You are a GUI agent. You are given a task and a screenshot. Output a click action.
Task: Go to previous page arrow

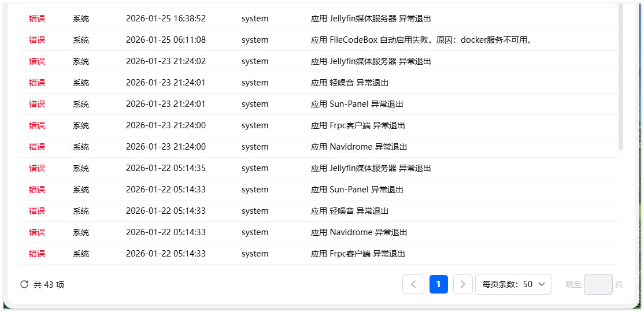point(413,284)
